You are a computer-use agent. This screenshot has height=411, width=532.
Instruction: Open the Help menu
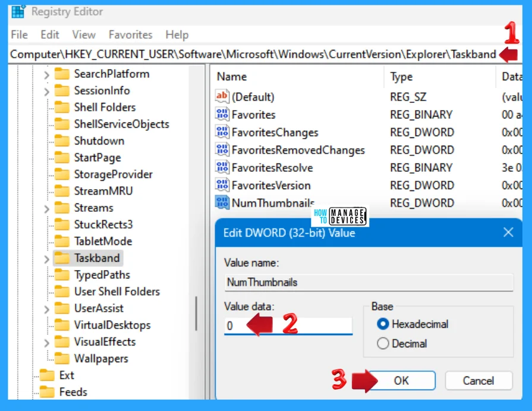click(x=177, y=34)
